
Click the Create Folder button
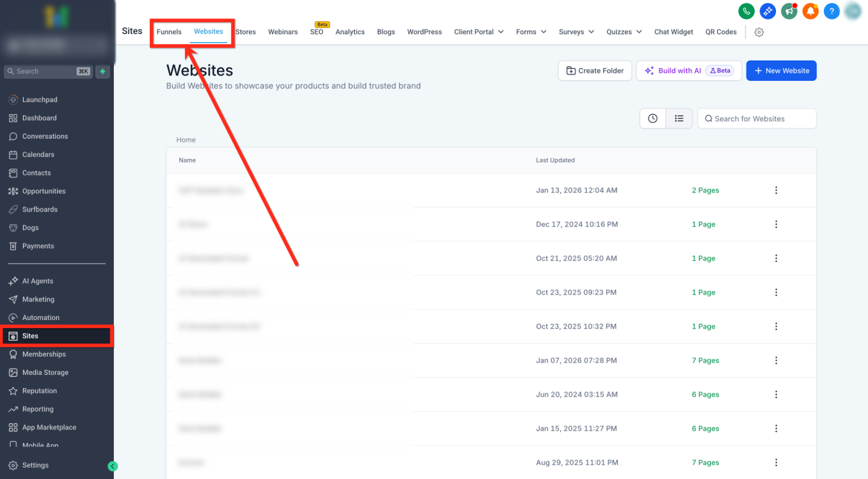(595, 71)
